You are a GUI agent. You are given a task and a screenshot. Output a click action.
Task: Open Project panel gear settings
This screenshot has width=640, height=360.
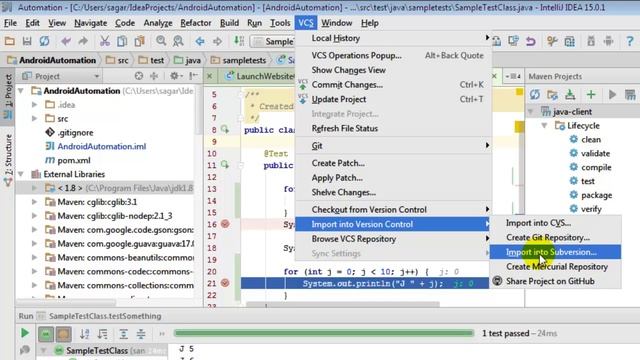pos(175,76)
